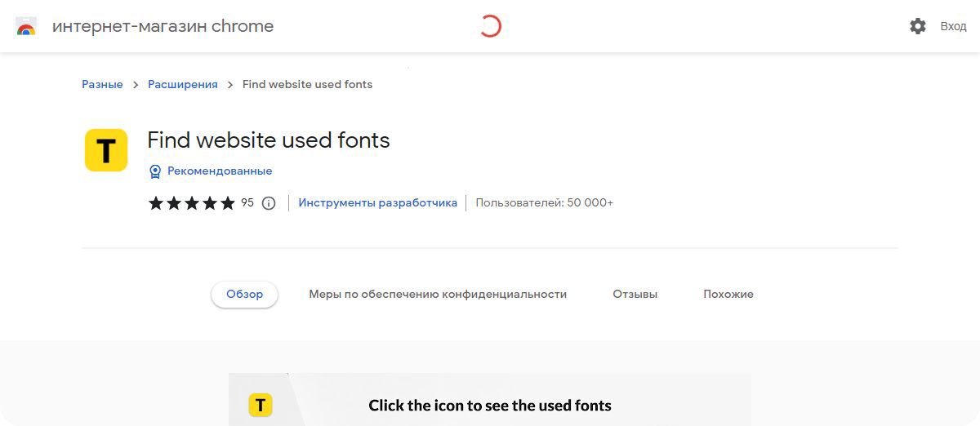The width and height of the screenshot is (980, 426).
Task: Click the small T icon in preview
Action: tap(261, 405)
